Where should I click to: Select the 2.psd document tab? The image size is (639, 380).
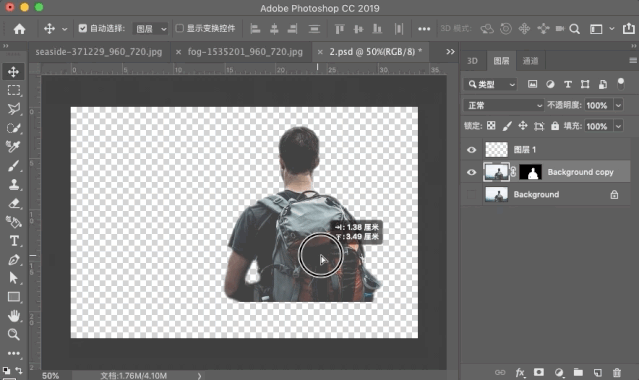point(370,52)
